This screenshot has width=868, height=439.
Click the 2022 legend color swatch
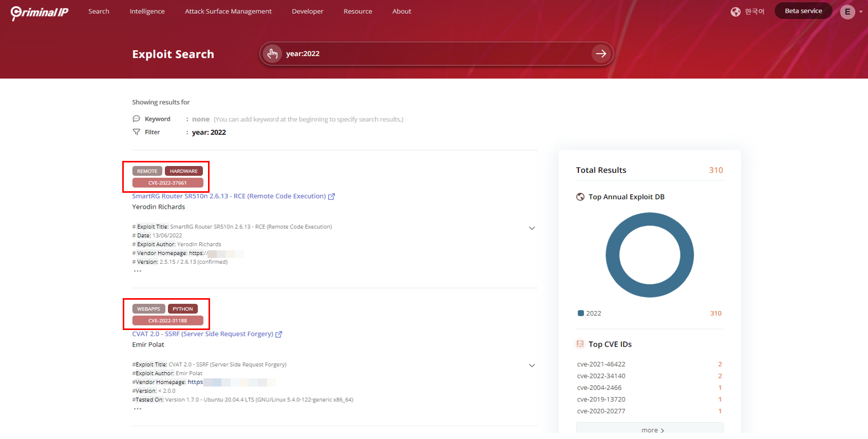pyautogui.click(x=581, y=313)
